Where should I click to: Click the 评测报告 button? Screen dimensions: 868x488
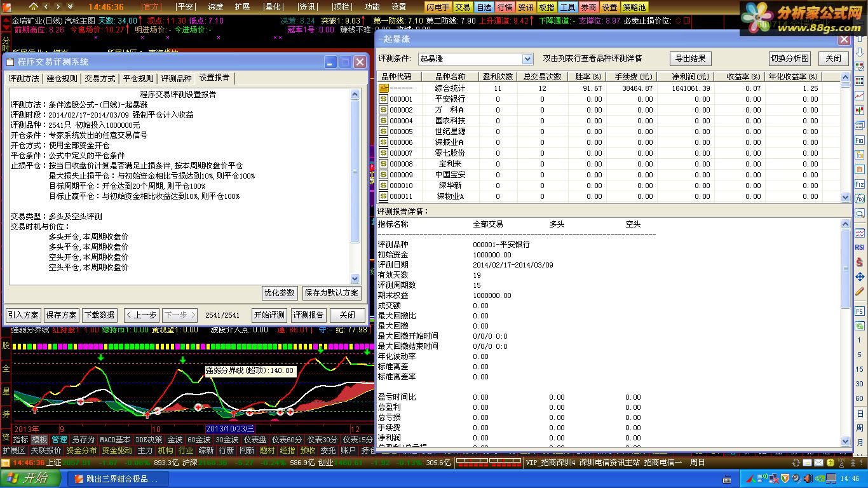point(308,315)
